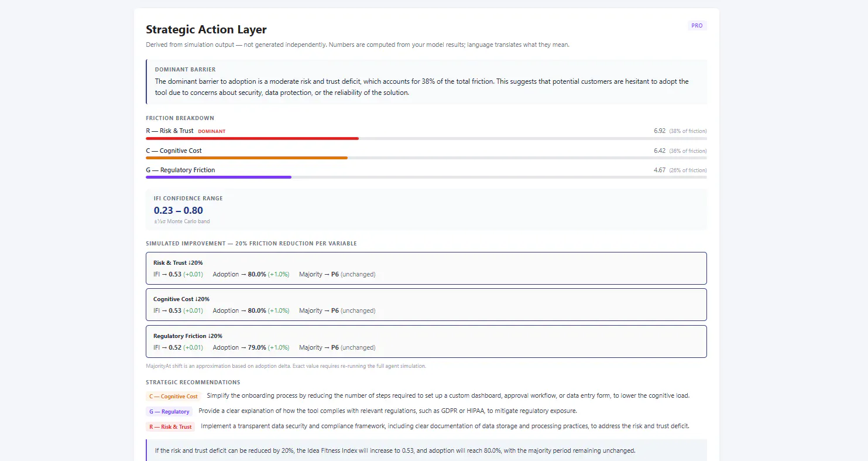Click the Dominant Barrier summary box
Image resolution: width=868 pixels, height=461 pixels.
coord(426,82)
